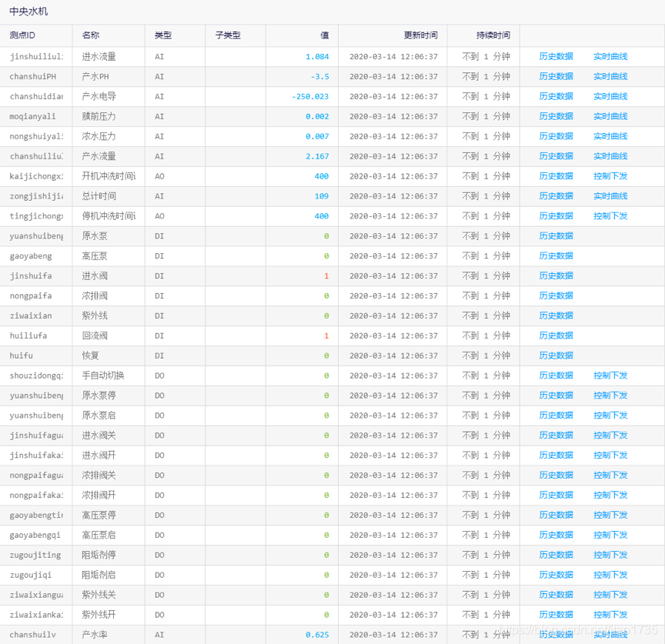Screen dimensions: 665x644
Task: Open 实时曲线 for the 膜前压力 row
Action: [x=610, y=116]
